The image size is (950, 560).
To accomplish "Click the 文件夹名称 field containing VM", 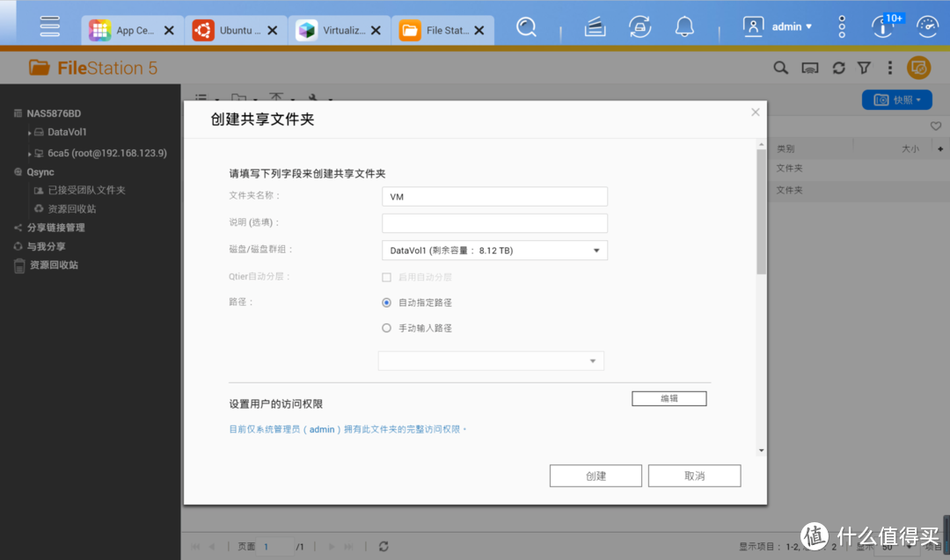I will 494,197.
